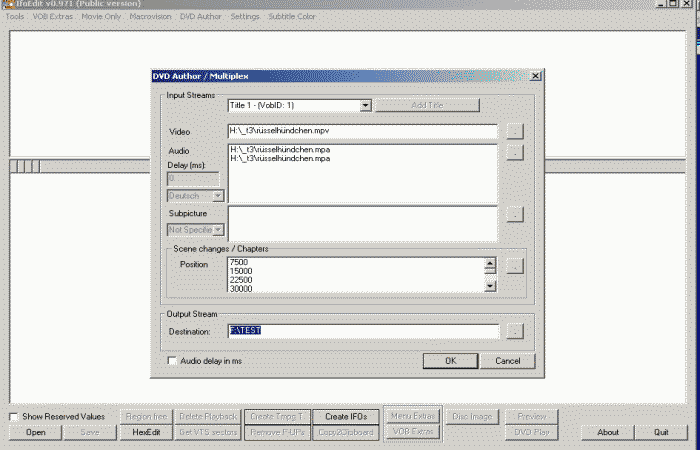Click the browse button for Output Destination
The image size is (700, 450).
tap(514, 331)
